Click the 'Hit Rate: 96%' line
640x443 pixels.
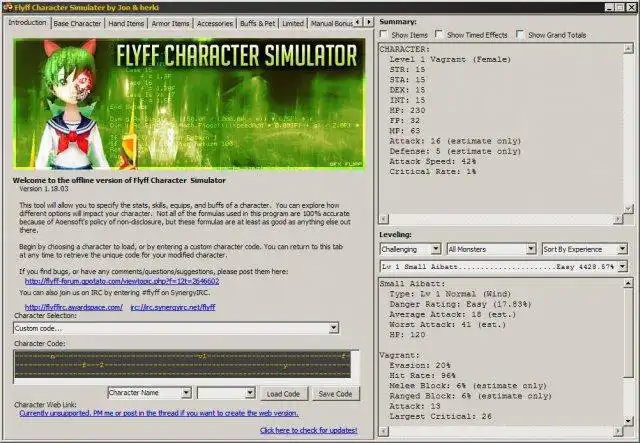[x=422, y=376]
